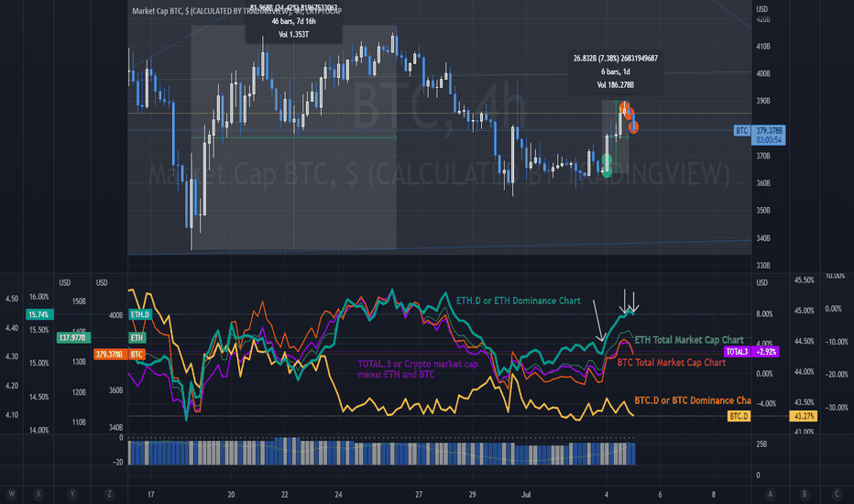The image size is (854, 504).
Task: Click the Y scale badge
Action: (x=72, y=494)
